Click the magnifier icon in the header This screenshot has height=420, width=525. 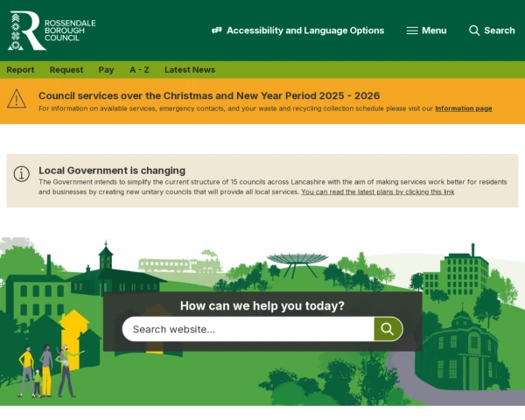click(474, 31)
